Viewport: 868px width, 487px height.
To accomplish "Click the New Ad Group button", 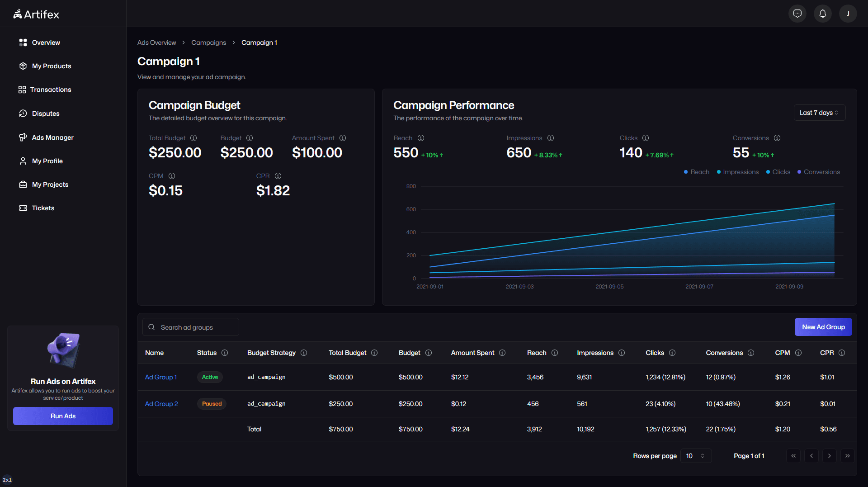I will (823, 327).
